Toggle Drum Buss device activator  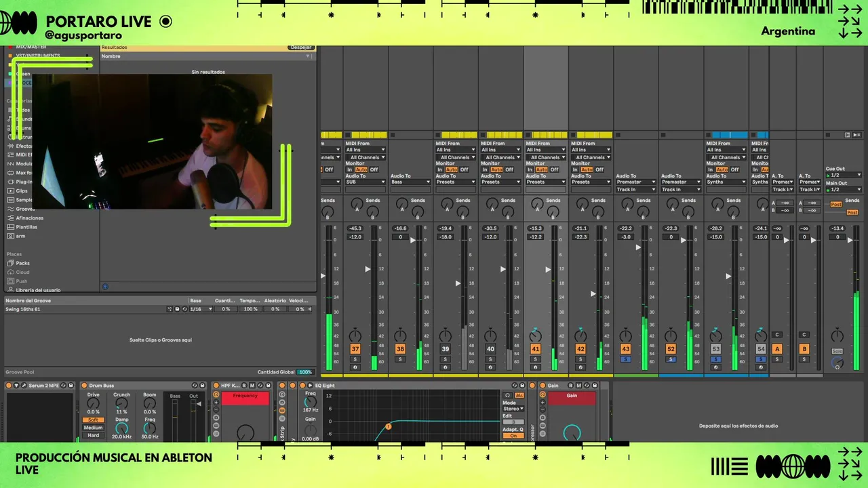[84, 386]
